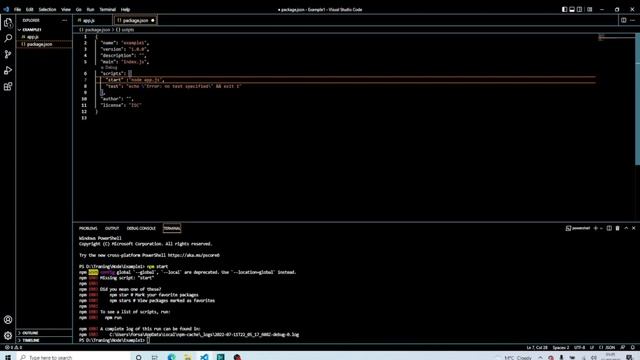Click the feedback icon in status bar

coord(623,347)
